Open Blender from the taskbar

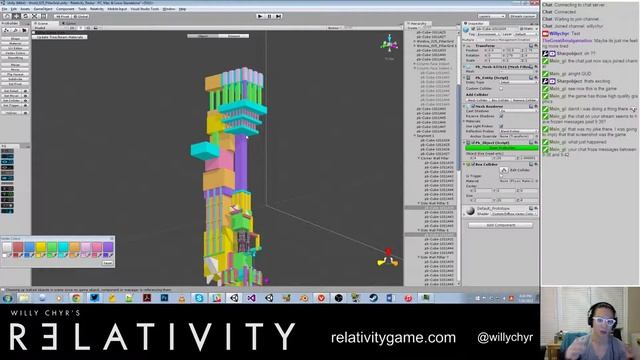point(304,298)
